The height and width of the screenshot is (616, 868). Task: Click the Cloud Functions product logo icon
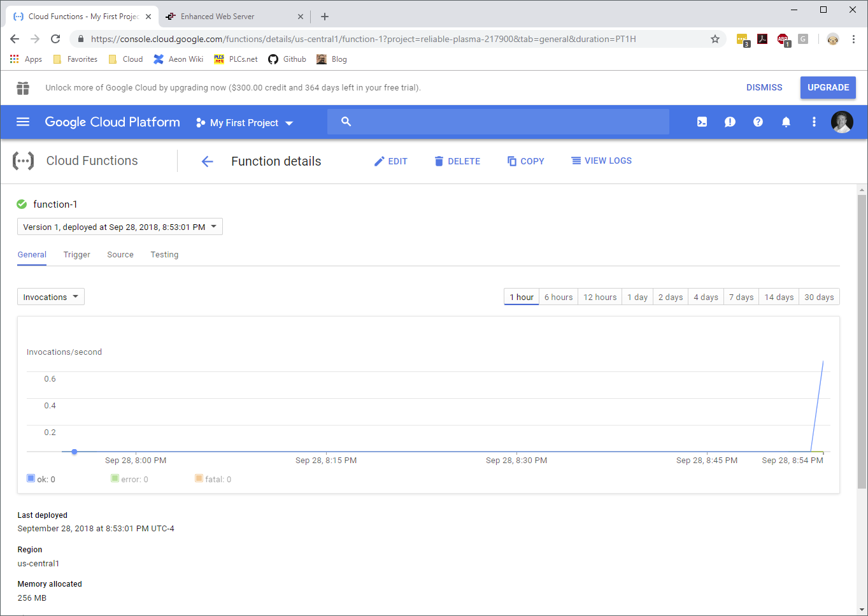pyautogui.click(x=23, y=161)
